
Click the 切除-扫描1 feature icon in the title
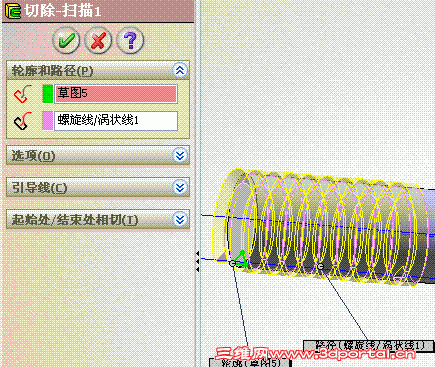13,11
